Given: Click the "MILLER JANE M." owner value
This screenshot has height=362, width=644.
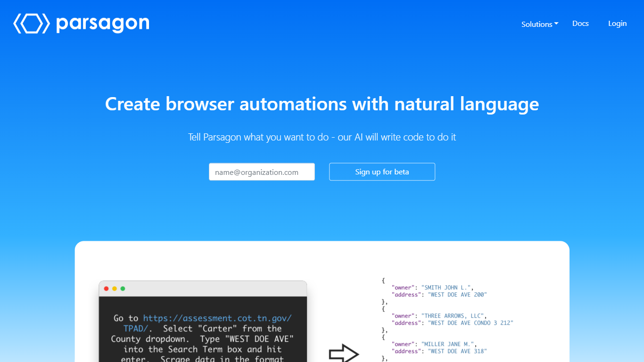Looking at the screenshot, I should (448, 344).
